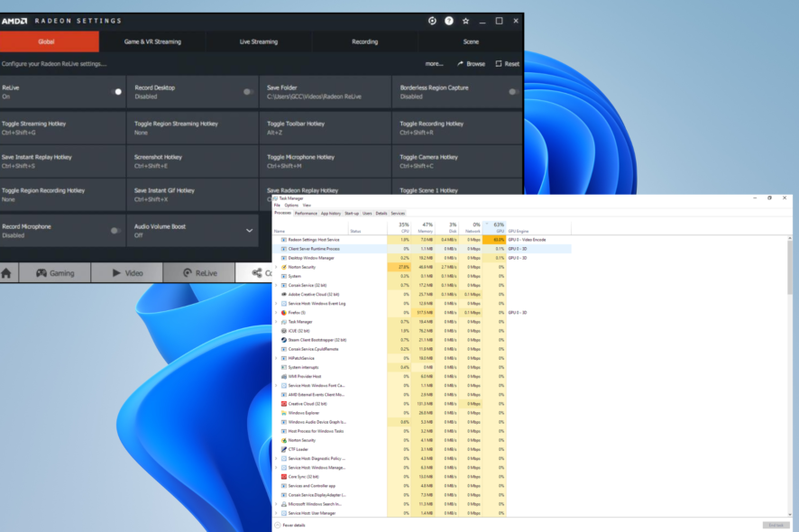Click the System interrupts process icon
This screenshot has width=799, height=532.
click(x=284, y=367)
